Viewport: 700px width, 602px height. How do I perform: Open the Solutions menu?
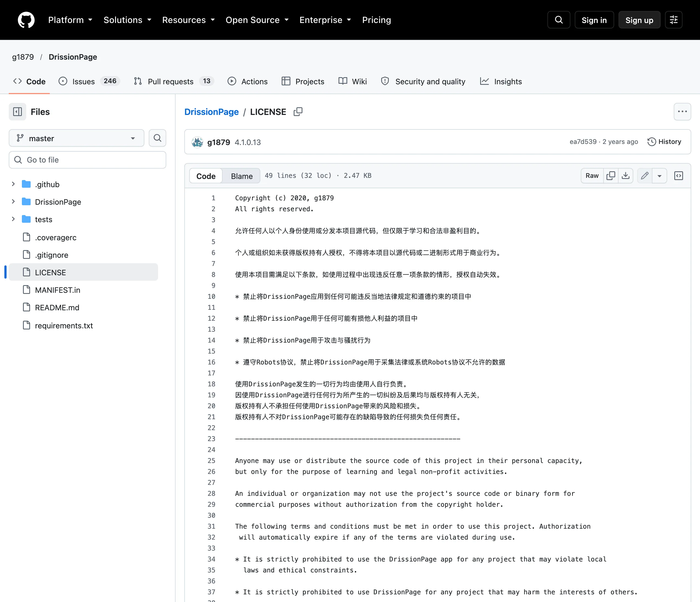point(127,20)
